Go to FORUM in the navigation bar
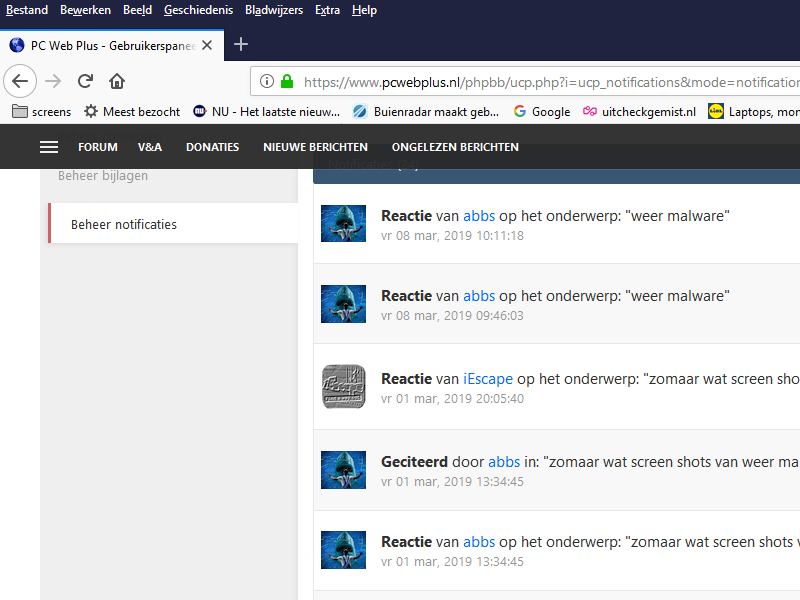This screenshot has height=600, width=800. 98,147
